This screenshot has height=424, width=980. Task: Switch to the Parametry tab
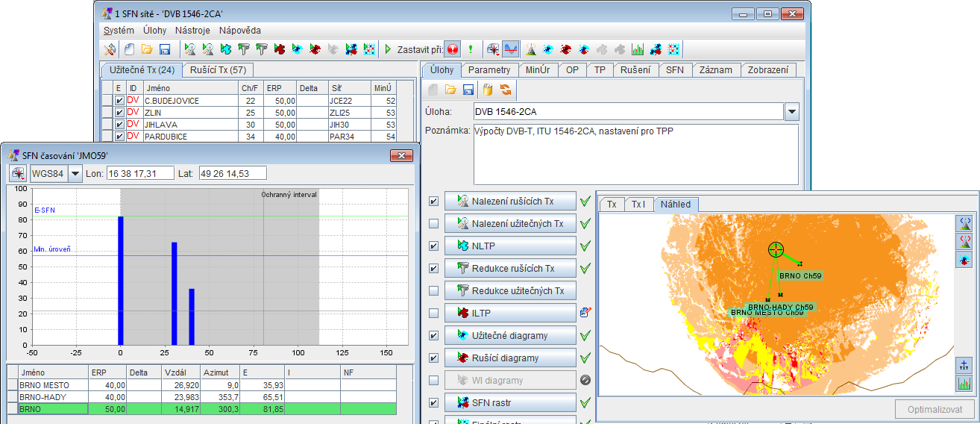489,70
